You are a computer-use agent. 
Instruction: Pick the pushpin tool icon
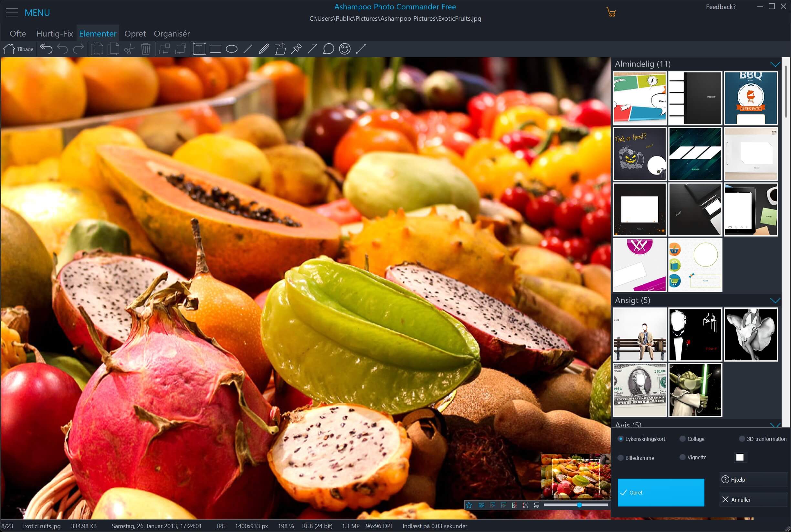coord(296,49)
